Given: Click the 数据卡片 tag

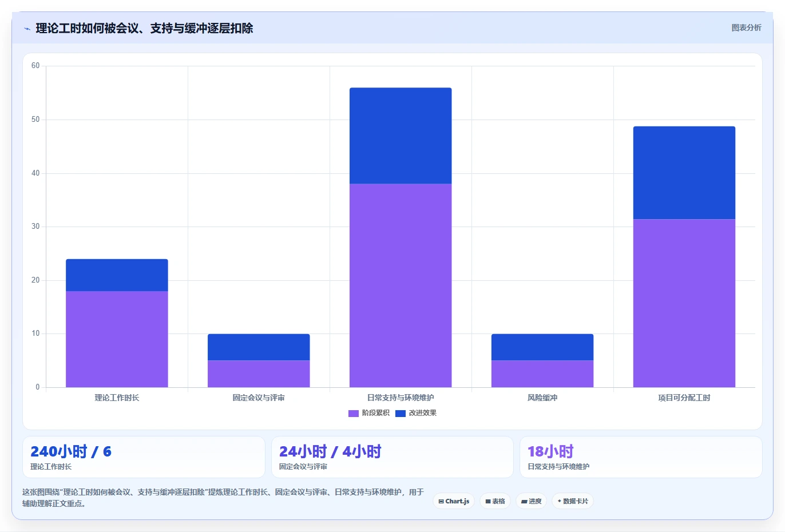Looking at the screenshot, I should click(x=573, y=501).
